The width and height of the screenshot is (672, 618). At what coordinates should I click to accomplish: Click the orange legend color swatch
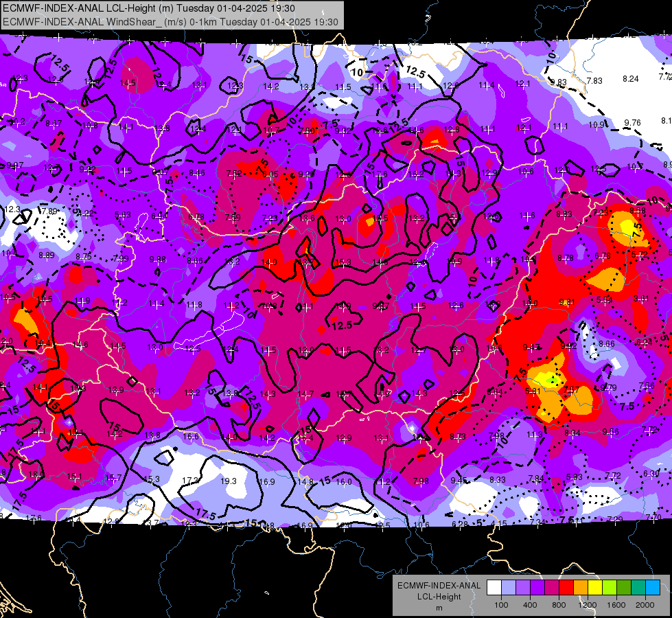click(581, 588)
